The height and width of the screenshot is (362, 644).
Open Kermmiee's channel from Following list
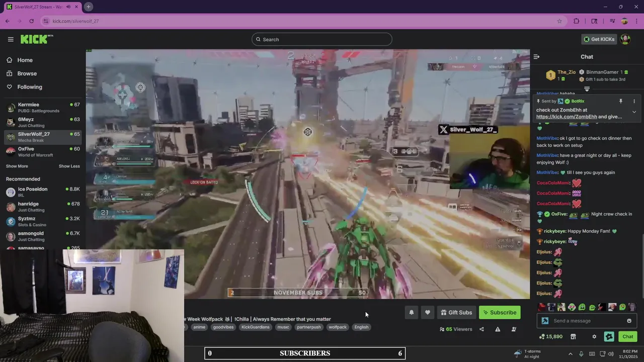pyautogui.click(x=43, y=107)
